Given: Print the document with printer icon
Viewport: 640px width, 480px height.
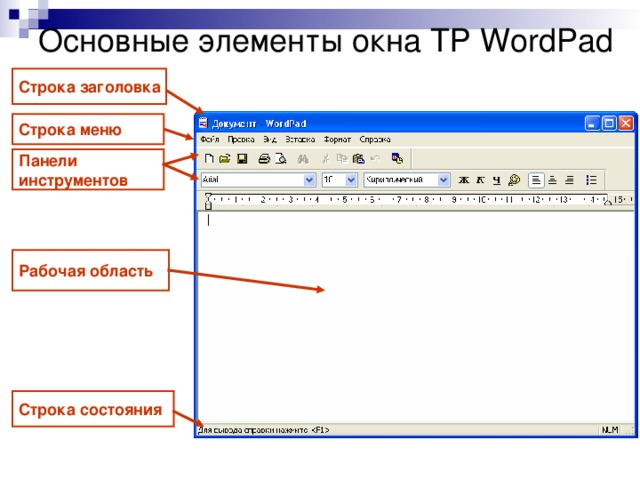Looking at the screenshot, I should 264,159.
